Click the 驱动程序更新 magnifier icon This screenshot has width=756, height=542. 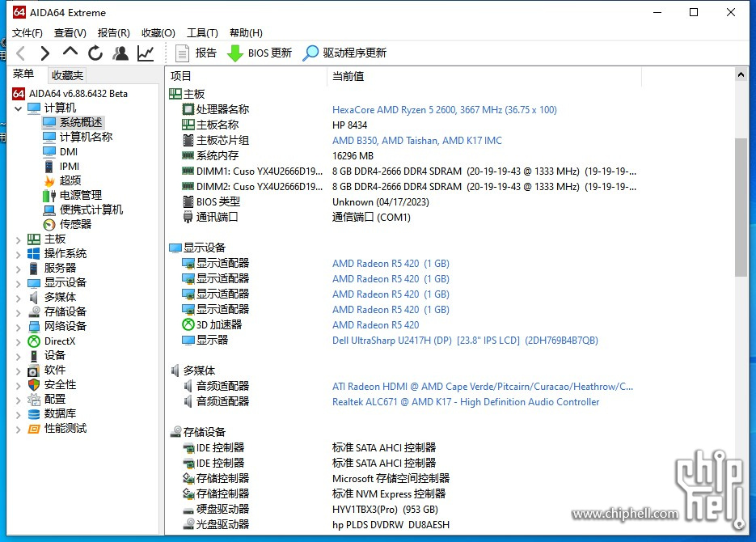click(x=310, y=53)
